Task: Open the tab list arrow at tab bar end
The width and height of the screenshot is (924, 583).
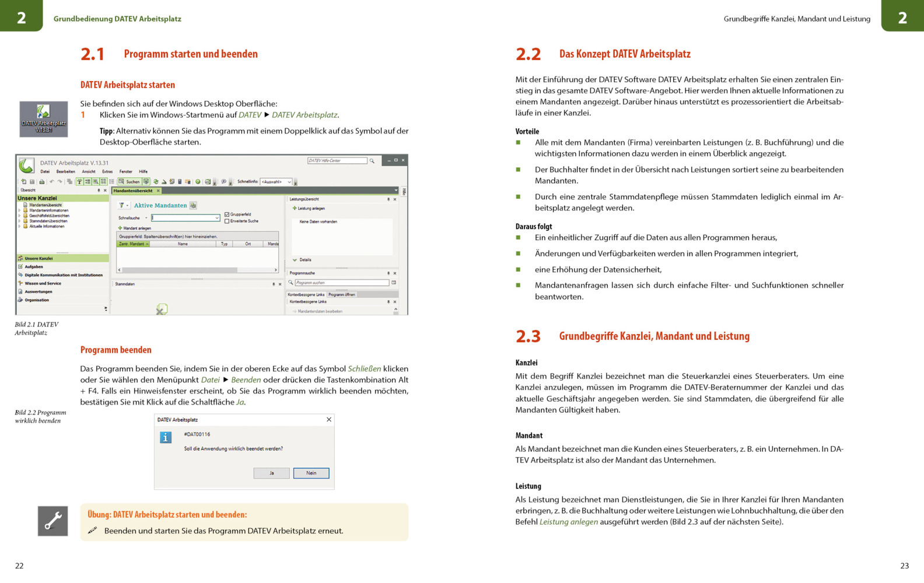Action: click(396, 191)
